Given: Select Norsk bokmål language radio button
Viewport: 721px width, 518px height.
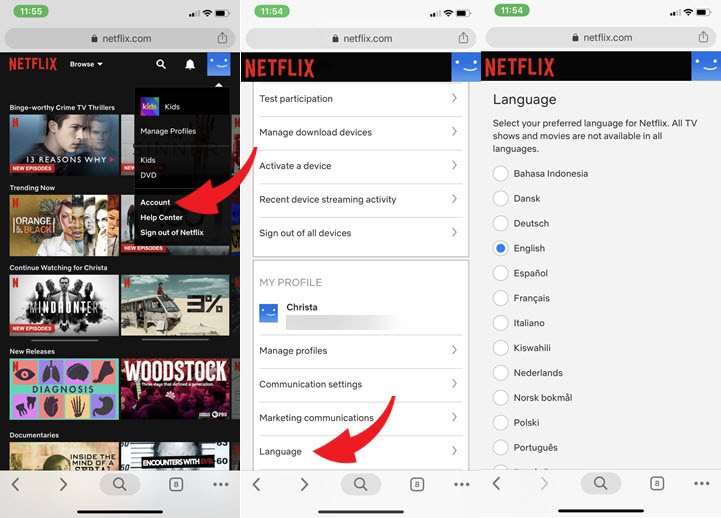Looking at the screenshot, I should [500, 397].
